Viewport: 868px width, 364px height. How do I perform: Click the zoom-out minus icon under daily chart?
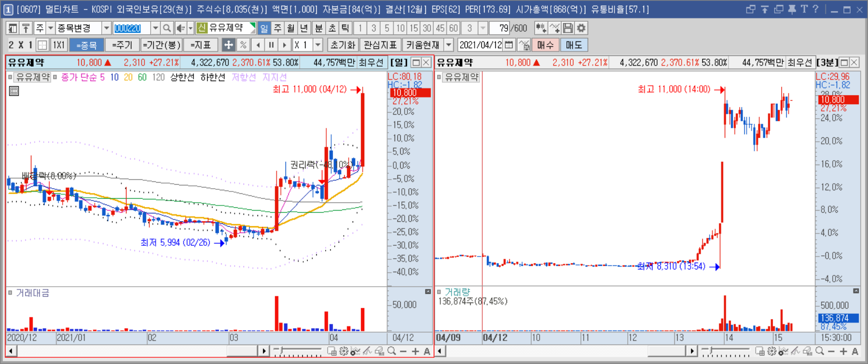(403, 351)
